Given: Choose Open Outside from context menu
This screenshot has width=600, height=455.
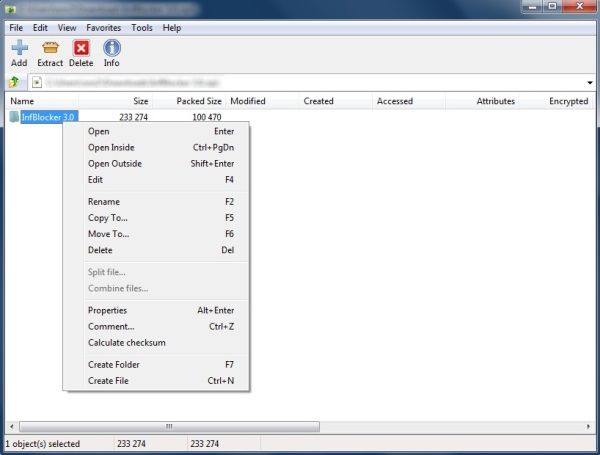Looking at the screenshot, I should pyautogui.click(x=156, y=163).
